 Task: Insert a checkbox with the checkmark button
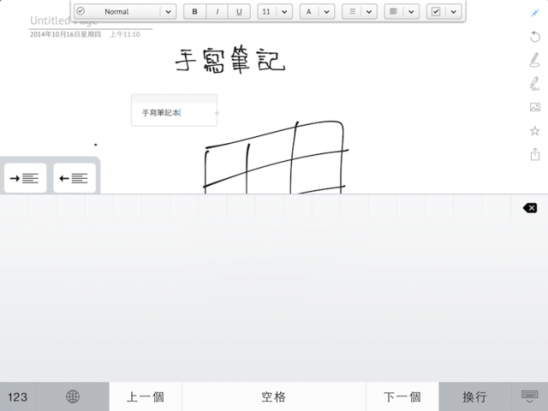(x=435, y=12)
